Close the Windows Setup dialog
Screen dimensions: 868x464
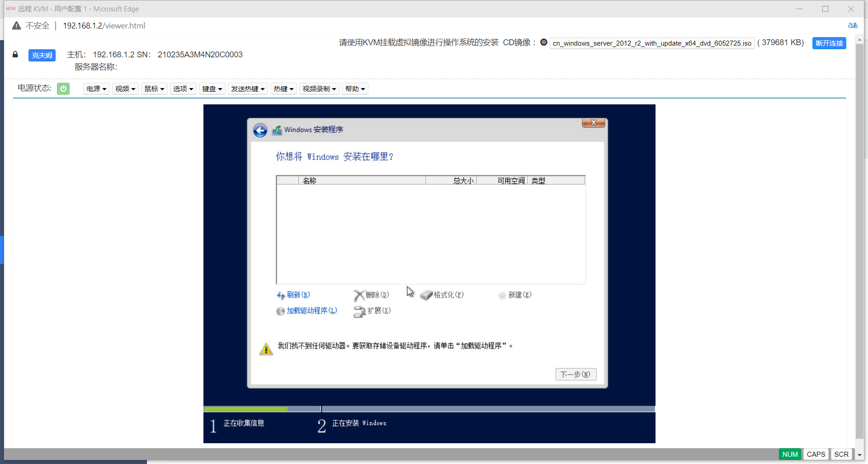(594, 122)
